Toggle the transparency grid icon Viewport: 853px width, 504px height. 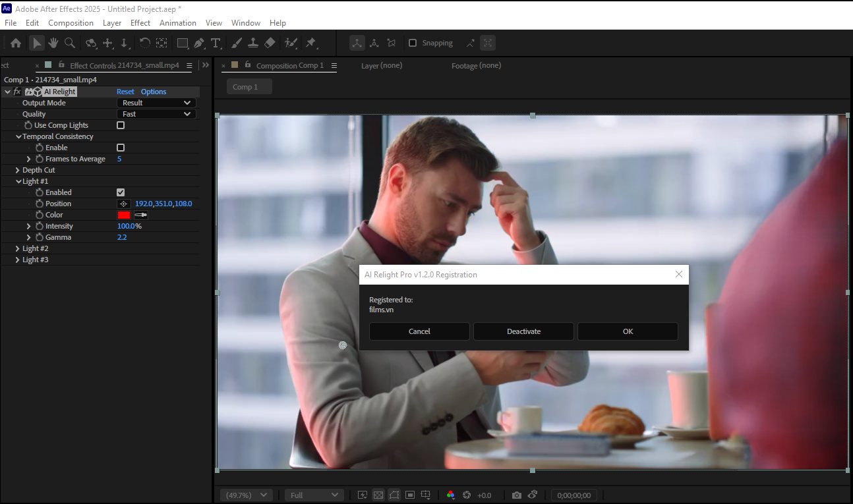click(x=378, y=495)
